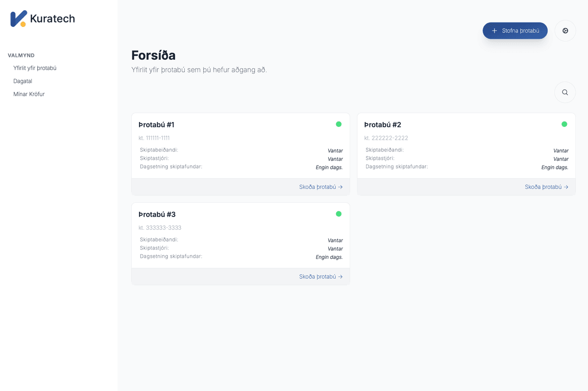Follow Skoða þrotabú link for Þrotabú #2
This screenshot has width=588, height=391.
click(546, 187)
